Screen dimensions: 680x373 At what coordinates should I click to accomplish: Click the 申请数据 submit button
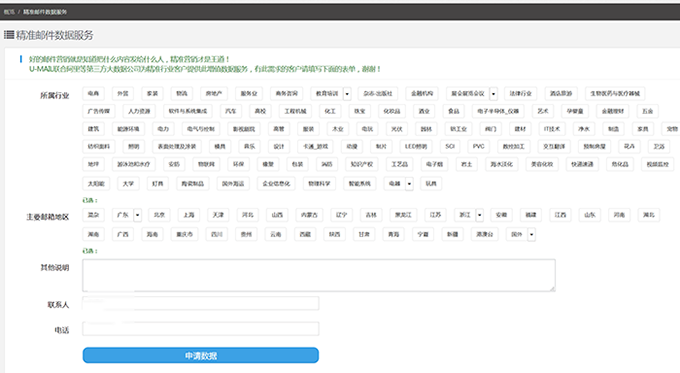tap(201, 356)
